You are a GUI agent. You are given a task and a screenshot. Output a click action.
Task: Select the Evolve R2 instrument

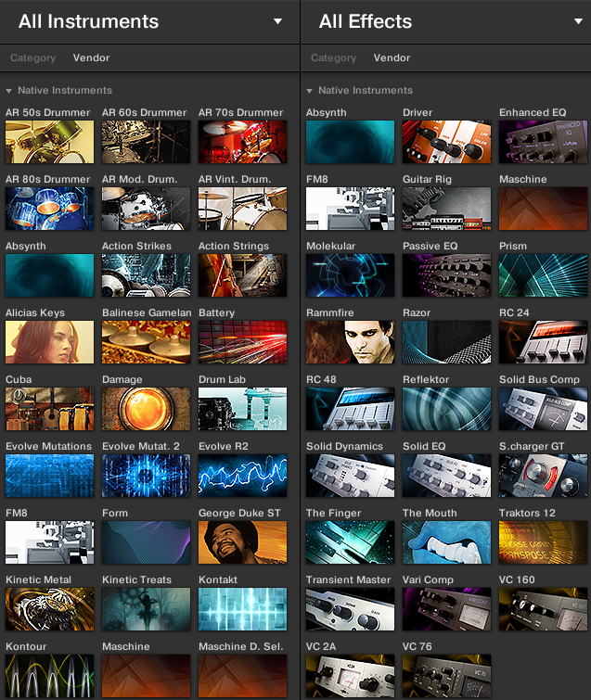click(x=242, y=476)
